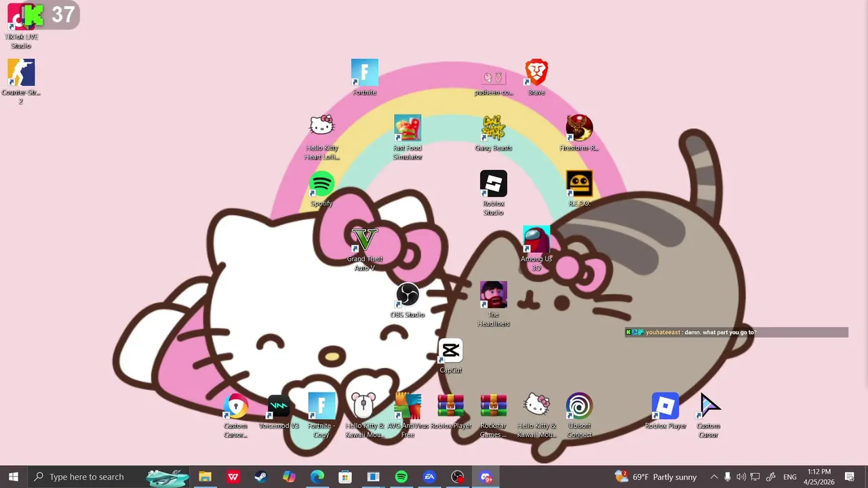Launch Fast Food Simulator shortcut
Screen dimensions: 868x488
408,138
